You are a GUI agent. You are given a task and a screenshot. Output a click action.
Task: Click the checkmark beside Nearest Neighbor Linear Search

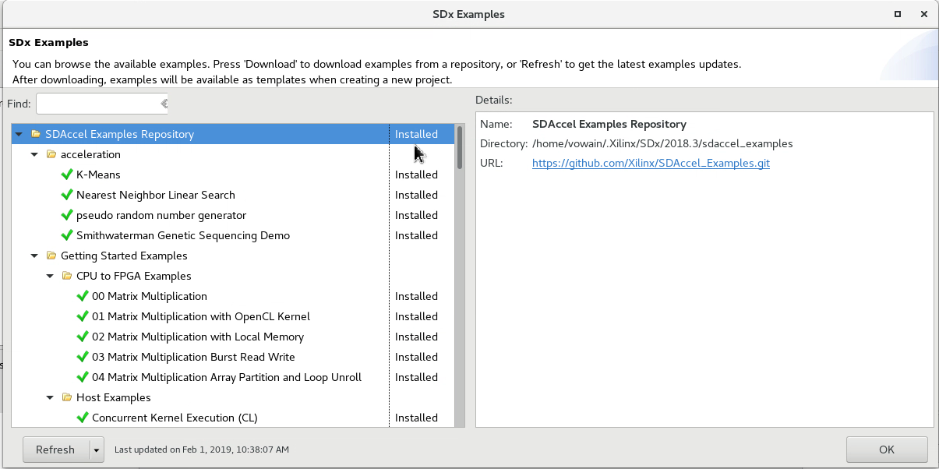[67, 195]
